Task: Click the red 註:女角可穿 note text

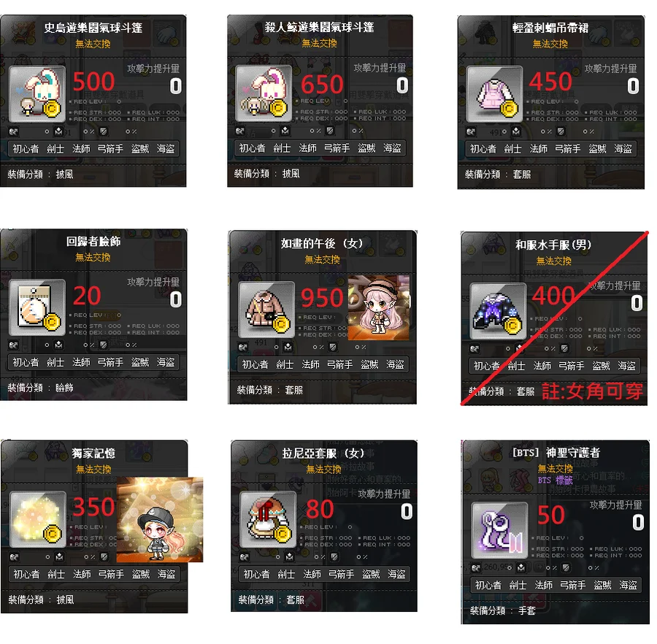Action: 593,391
